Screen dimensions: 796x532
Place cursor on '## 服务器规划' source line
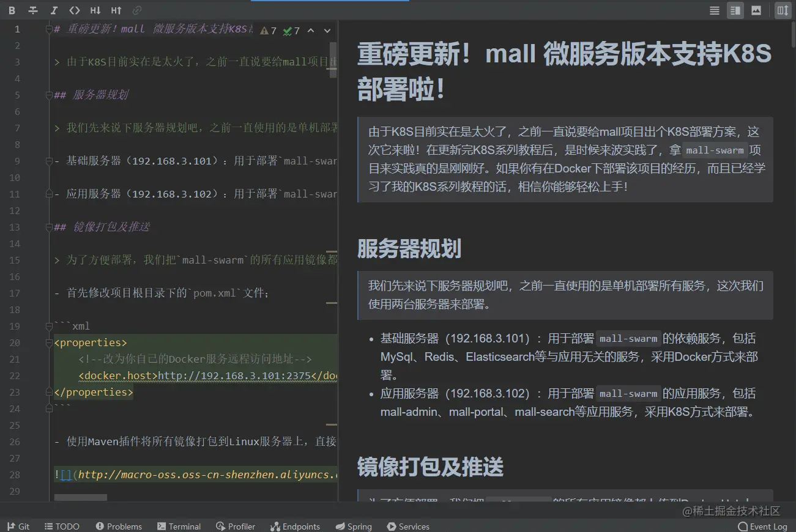tap(91, 95)
